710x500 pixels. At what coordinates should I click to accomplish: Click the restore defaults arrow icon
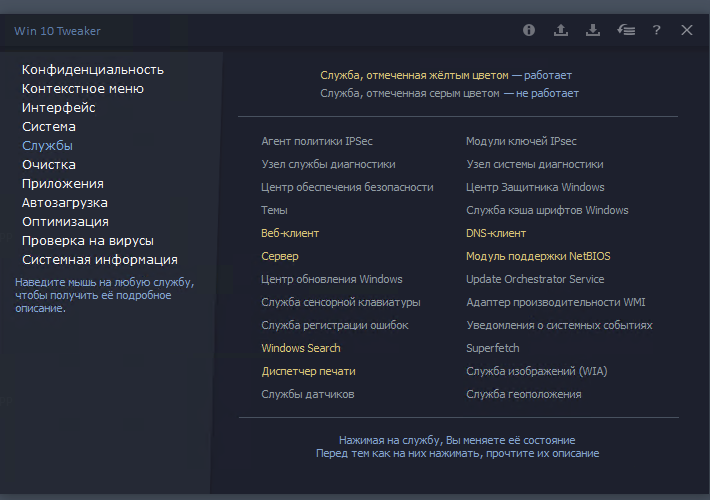click(x=626, y=30)
